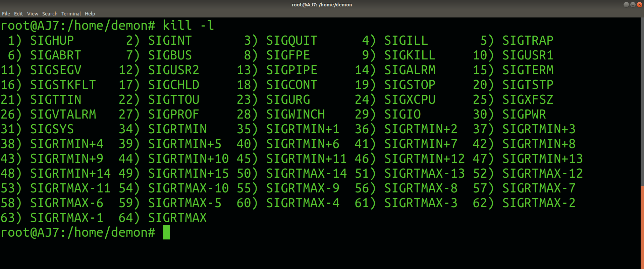Click the SIGRTMIN+10 signal entry
This screenshot has width=644, height=269.
pos(189,159)
